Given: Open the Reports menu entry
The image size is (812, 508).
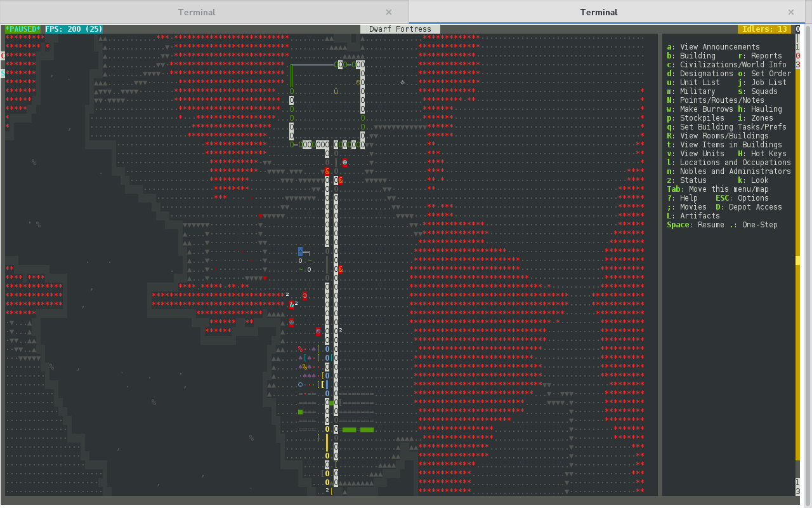Looking at the screenshot, I should tap(760, 56).
